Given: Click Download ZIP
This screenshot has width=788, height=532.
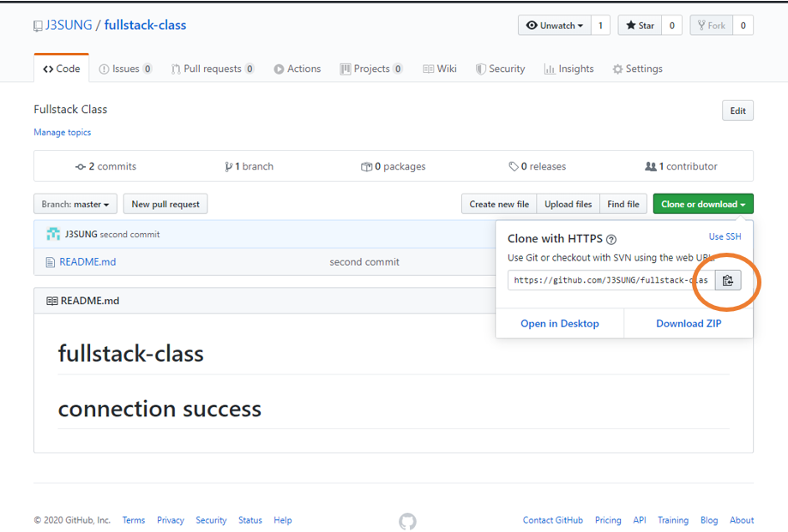Looking at the screenshot, I should 689,324.
